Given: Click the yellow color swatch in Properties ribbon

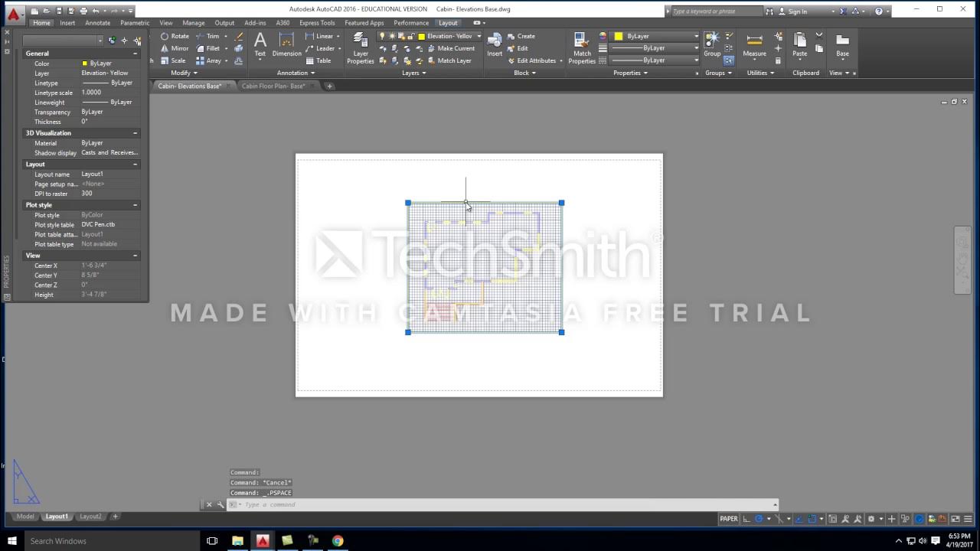Looking at the screenshot, I should pyautogui.click(x=619, y=36).
